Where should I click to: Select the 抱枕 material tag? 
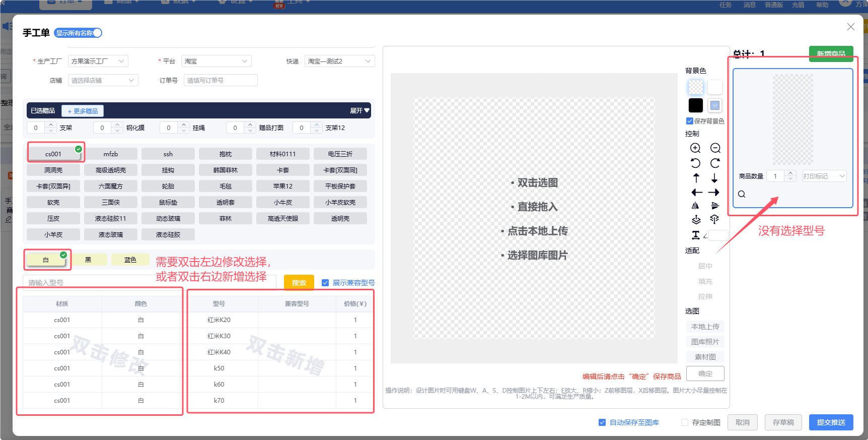[x=226, y=154]
